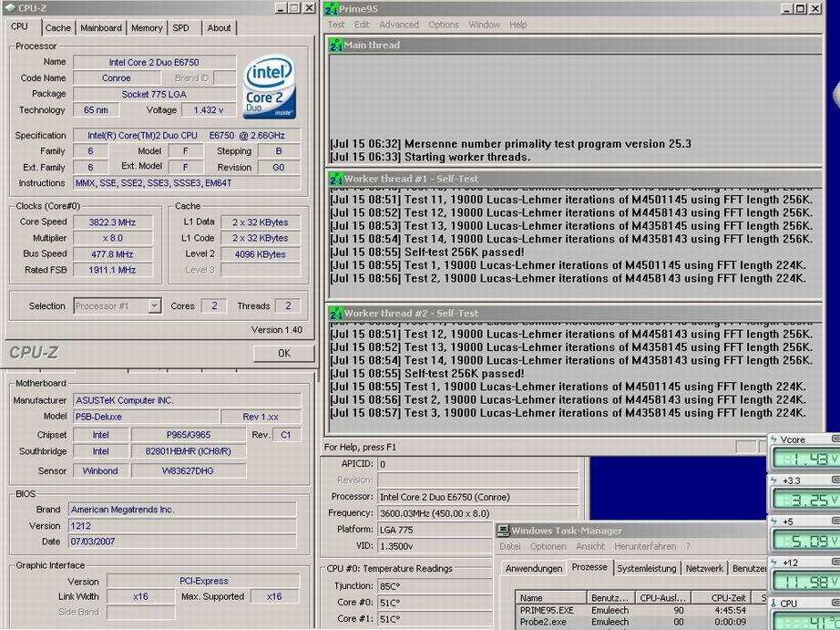Open the Options menu in Prime95
This screenshot has height=630, width=840.
(x=443, y=25)
